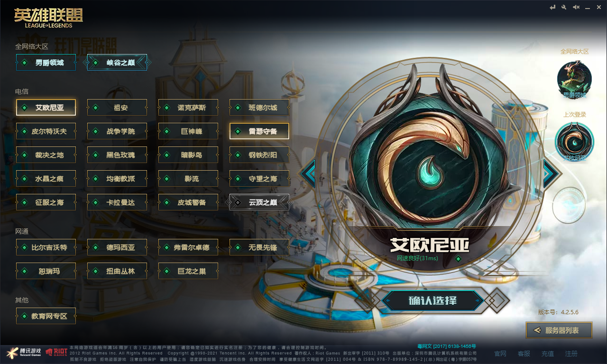Viewport: 607px width, 364px height.
Task: Show next server with right arrow
Action: (x=550, y=174)
